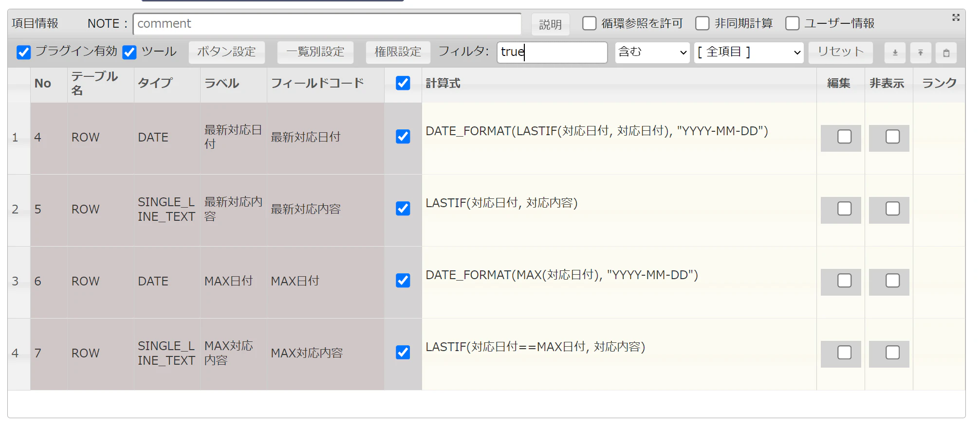Select the field code cell 最新対応日付
980x425 pixels.
[x=326, y=138]
